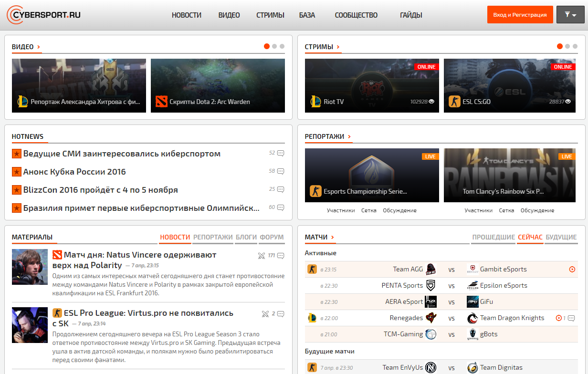Click the Вход и Регистрация button
Screen dimensions: 588x374
[x=520, y=15]
